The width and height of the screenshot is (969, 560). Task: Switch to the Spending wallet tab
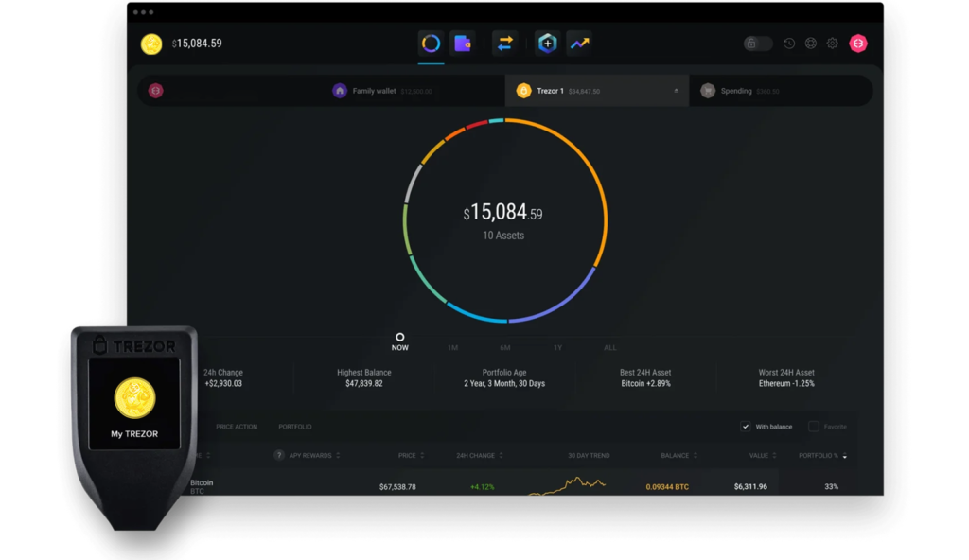(x=736, y=91)
